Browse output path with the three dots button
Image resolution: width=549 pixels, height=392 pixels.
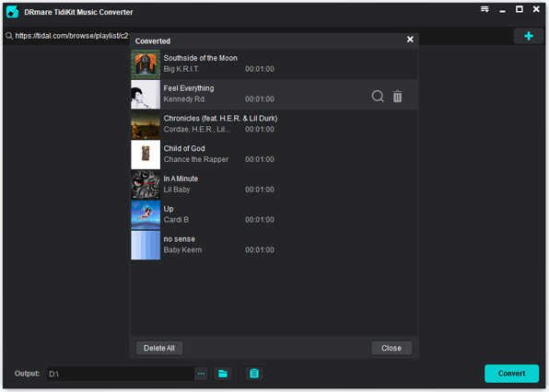click(201, 374)
